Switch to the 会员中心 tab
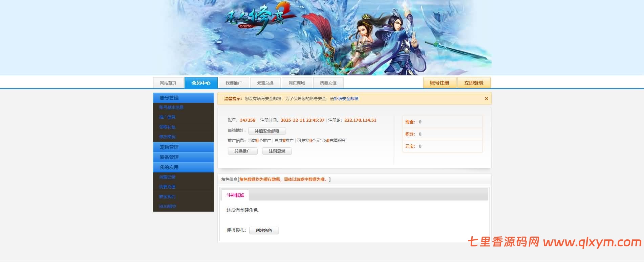Image resolution: width=644 pixels, height=262 pixels. pos(201,83)
